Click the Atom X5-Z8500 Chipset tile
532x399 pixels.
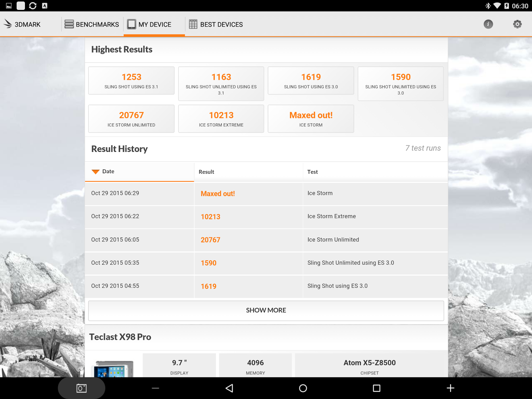(x=369, y=365)
